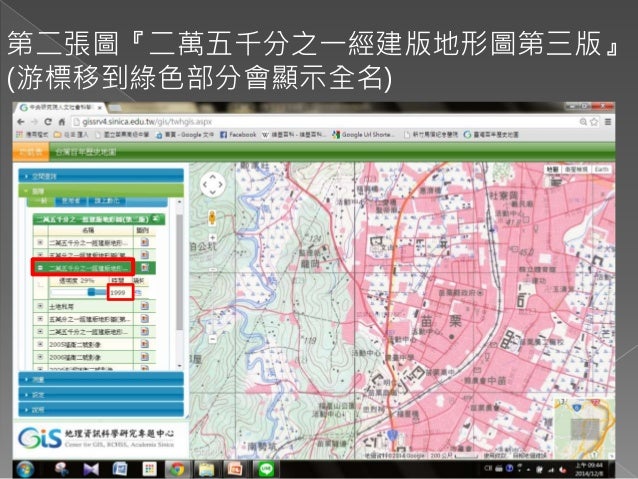Image resolution: width=638 pixels, height=479 pixels.
Task: Click the map zoom level slider track
Action: pyautogui.click(x=212, y=288)
